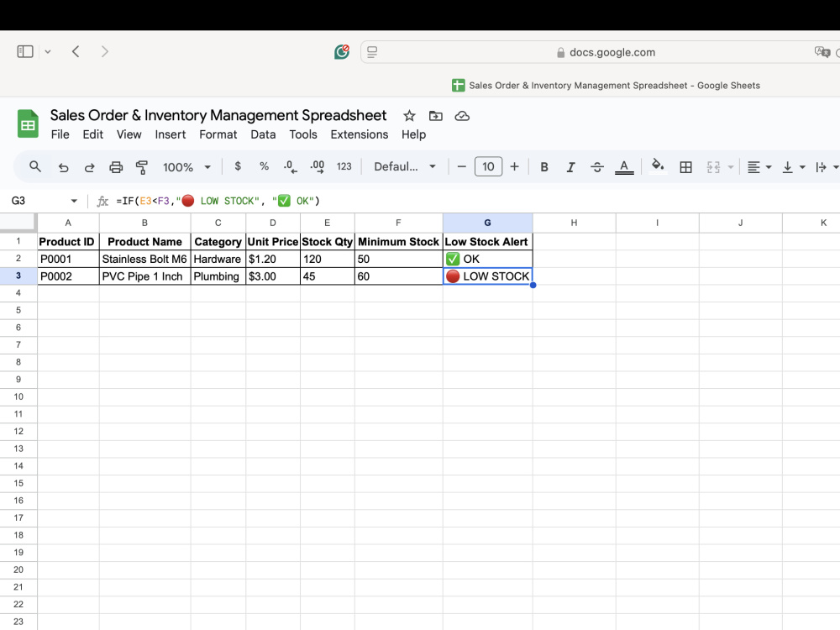Open the View menu

click(129, 134)
